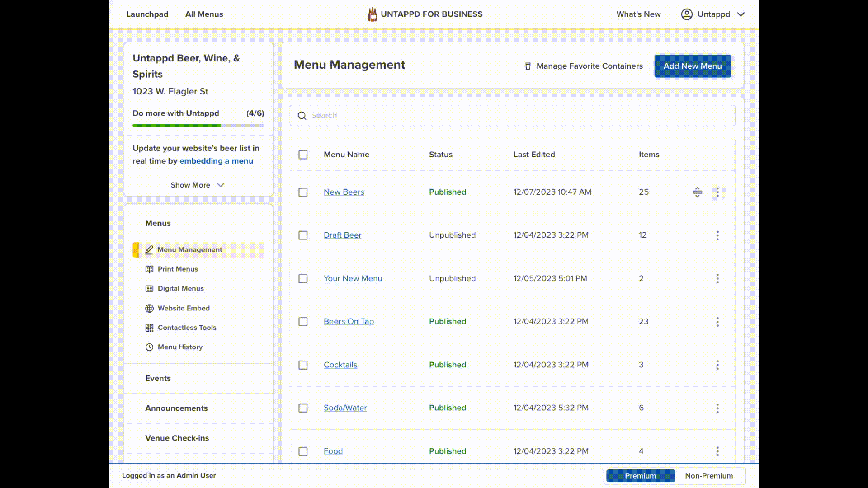
Task: Click the Manage Favorite Containers icon
Action: pos(528,66)
